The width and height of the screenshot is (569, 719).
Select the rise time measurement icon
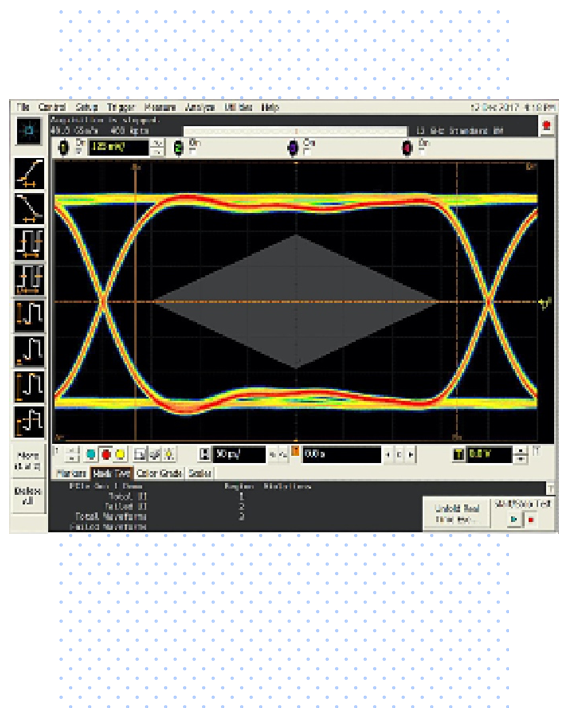[x=29, y=174]
